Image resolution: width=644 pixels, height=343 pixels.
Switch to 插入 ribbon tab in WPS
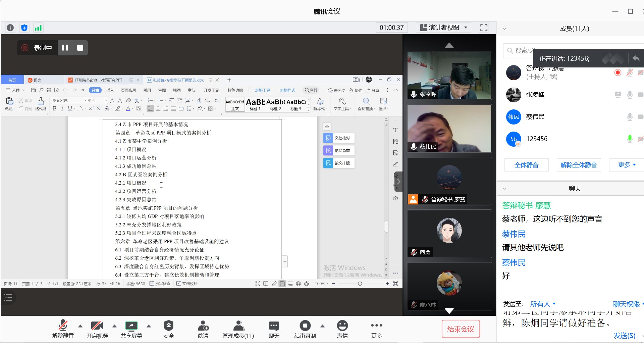point(110,90)
